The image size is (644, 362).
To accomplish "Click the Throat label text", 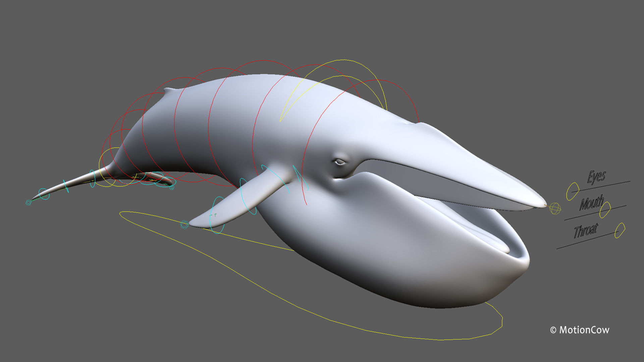I will (x=586, y=231).
